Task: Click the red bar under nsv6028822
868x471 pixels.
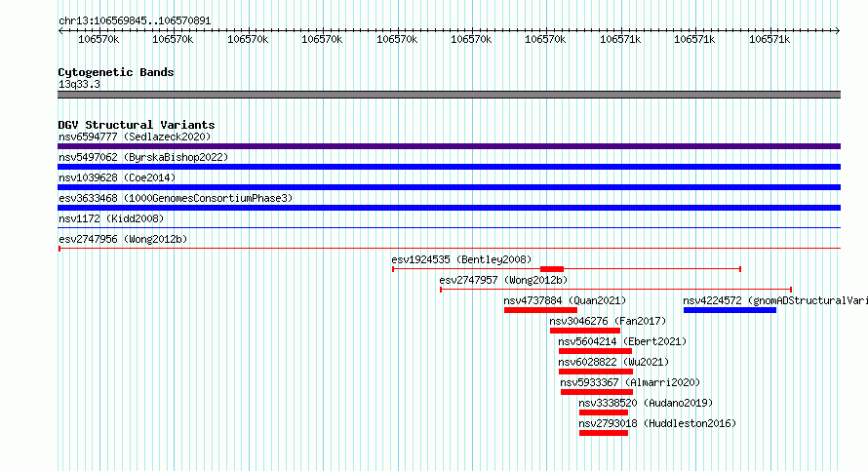Action: (596, 372)
